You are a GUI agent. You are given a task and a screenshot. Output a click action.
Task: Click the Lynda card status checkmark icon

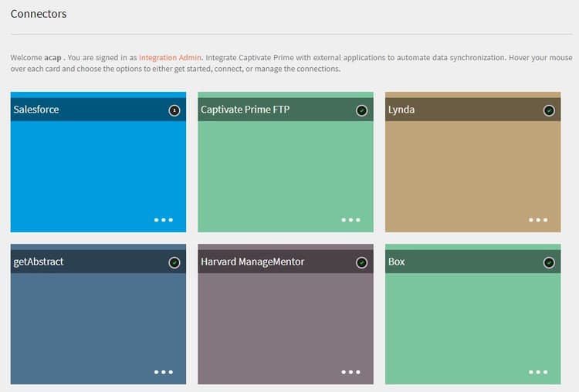[x=549, y=110]
